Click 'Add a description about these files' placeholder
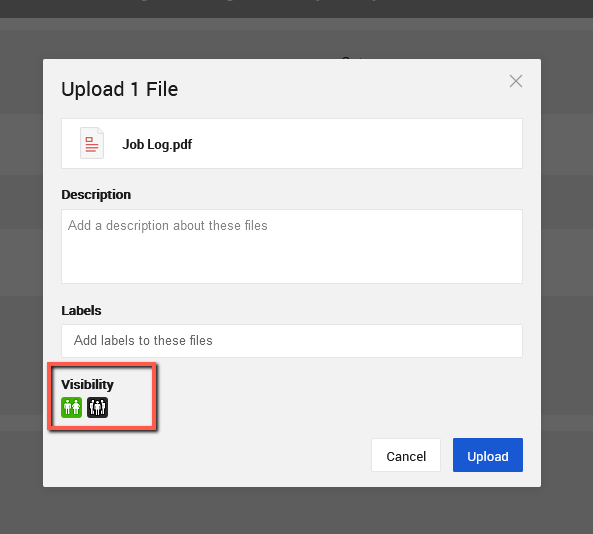This screenshot has height=534, width=593. 168,225
